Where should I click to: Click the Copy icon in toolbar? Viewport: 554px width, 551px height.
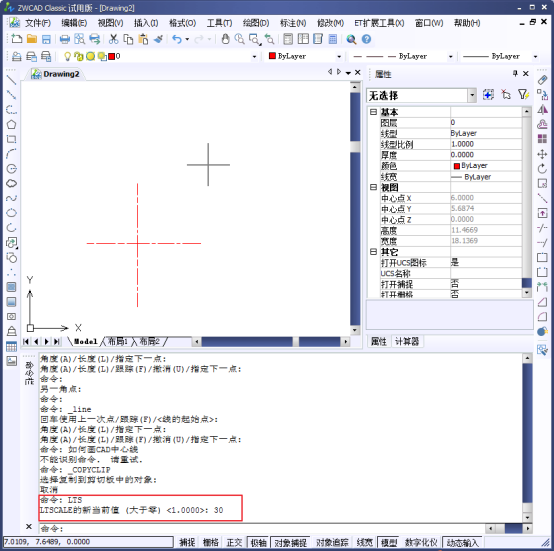click(128, 39)
